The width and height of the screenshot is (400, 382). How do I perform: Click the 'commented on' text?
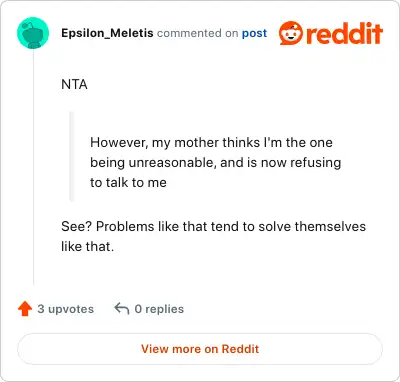(197, 33)
